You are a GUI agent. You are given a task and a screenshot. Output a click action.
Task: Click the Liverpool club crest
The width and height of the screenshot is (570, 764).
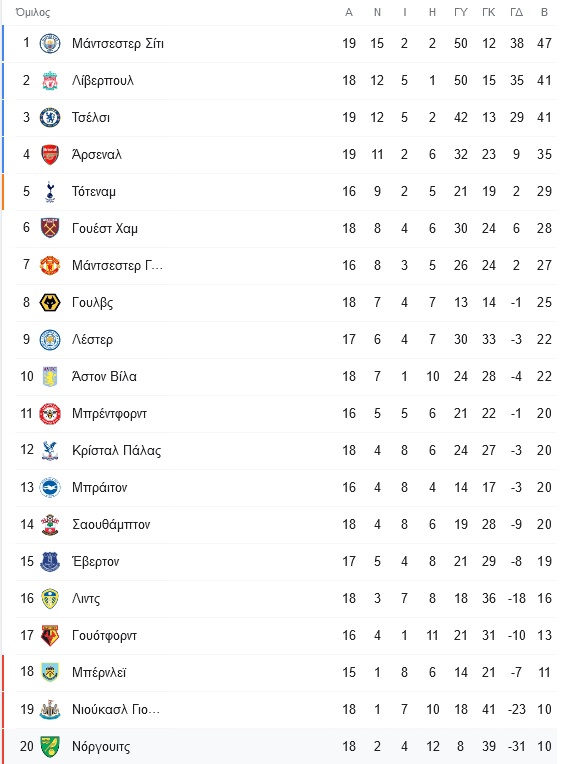(x=50, y=80)
